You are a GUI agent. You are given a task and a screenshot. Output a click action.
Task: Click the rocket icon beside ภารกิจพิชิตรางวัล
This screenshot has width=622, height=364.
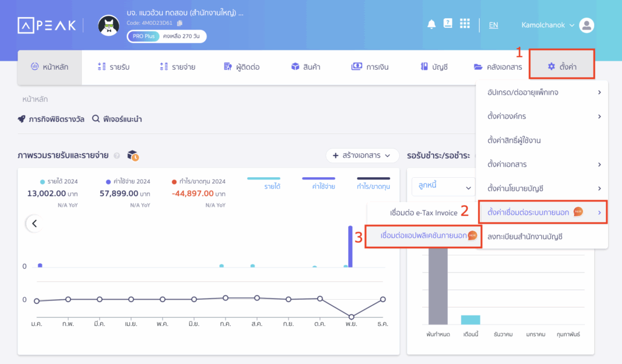pos(22,119)
